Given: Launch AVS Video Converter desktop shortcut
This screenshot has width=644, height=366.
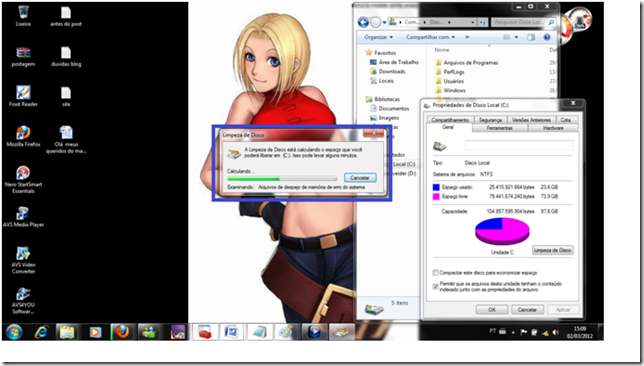Looking at the screenshot, I should [23, 260].
